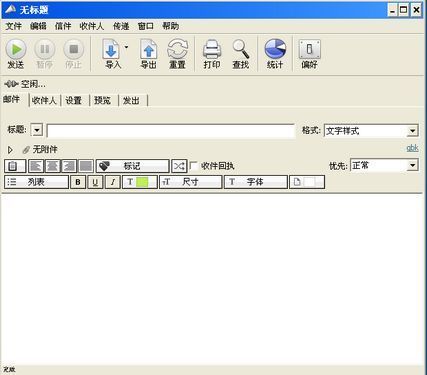Open the 收件人 menu in the menu bar
This screenshot has height=375, width=427.
92,26
